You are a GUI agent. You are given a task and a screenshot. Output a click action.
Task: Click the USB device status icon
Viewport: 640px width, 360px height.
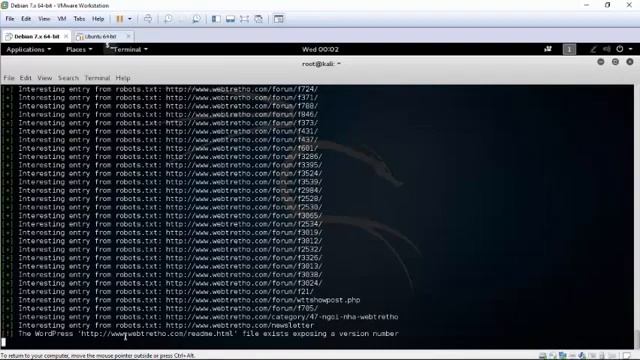pyautogui.click(x=573, y=356)
